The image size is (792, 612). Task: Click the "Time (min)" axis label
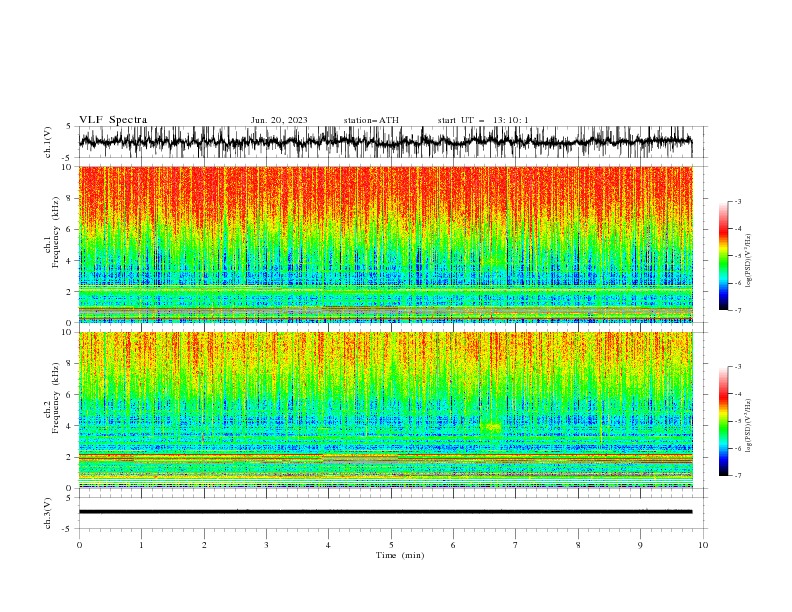tap(400, 555)
